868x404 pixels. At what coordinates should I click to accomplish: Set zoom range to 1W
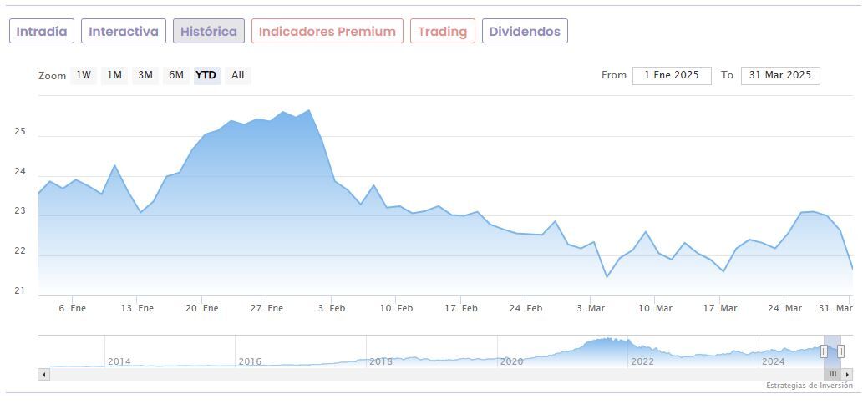(84, 75)
